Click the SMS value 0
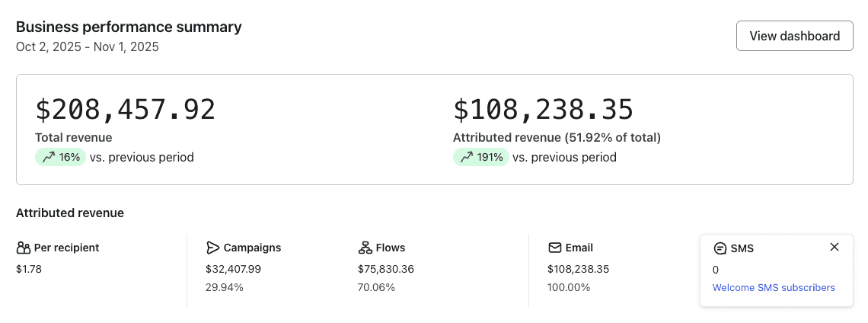The height and width of the screenshot is (323, 868). pyautogui.click(x=716, y=270)
